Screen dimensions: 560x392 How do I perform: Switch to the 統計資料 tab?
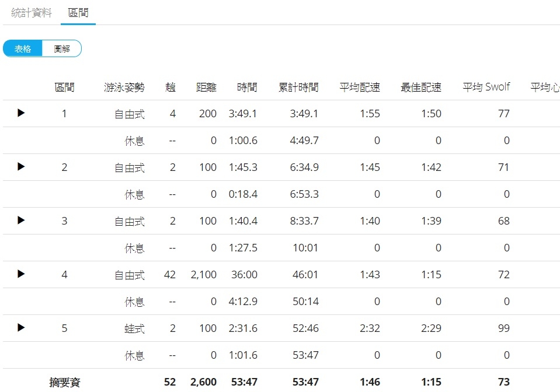pos(32,13)
